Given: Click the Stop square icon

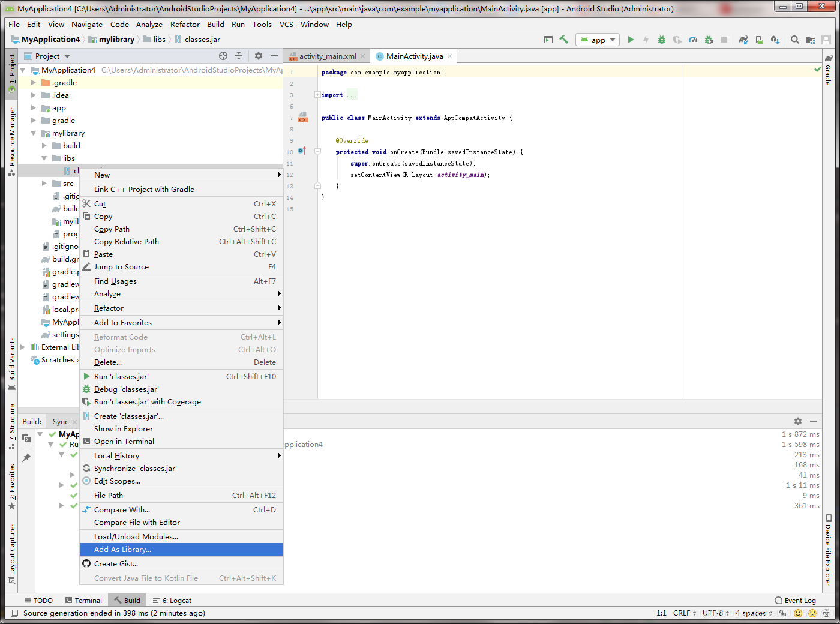Looking at the screenshot, I should (x=724, y=40).
